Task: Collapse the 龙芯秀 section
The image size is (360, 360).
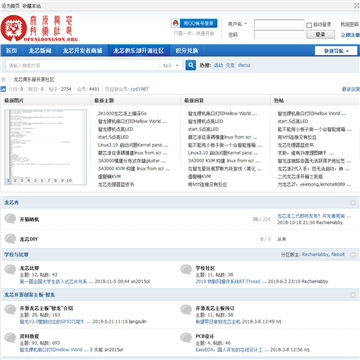Action: (353, 203)
